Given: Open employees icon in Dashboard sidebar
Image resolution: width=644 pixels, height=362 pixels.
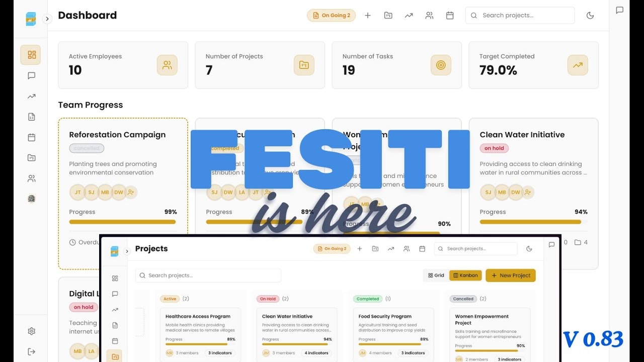Looking at the screenshot, I should [x=31, y=178].
